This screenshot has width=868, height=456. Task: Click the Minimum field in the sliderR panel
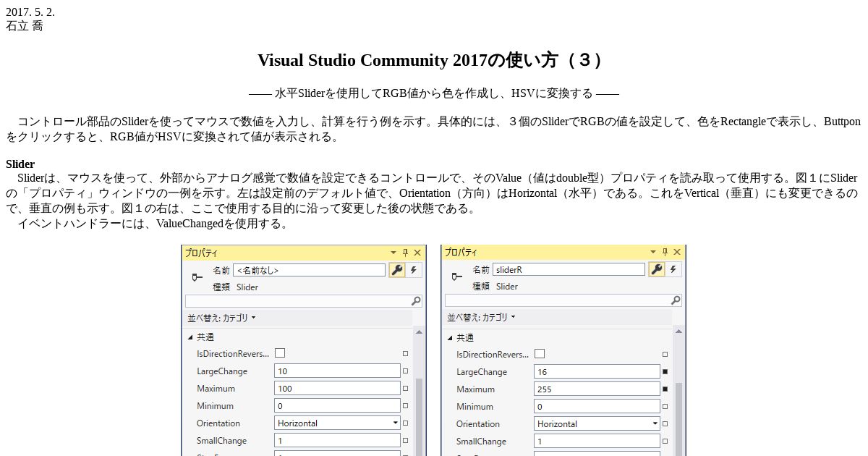(597, 406)
